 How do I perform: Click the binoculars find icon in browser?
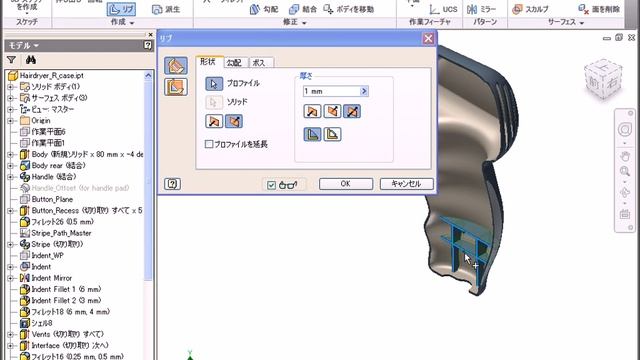tap(31, 60)
